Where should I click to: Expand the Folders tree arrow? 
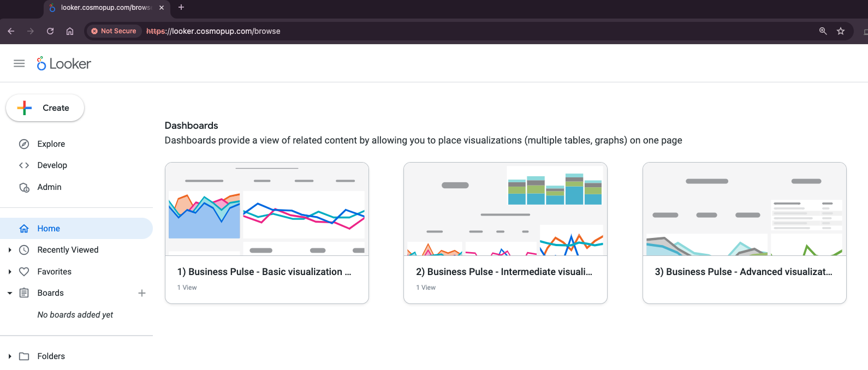coord(10,356)
